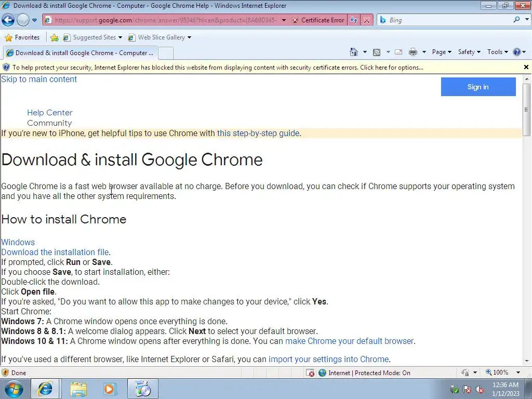The image size is (532, 399).
Task: Open the search provider dropdown arrow
Action: point(527,20)
